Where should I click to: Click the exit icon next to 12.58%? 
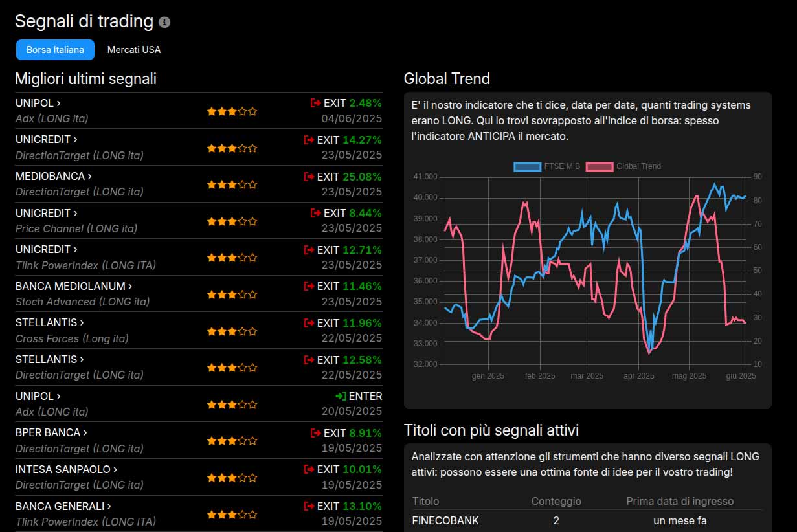pos(309,360)
